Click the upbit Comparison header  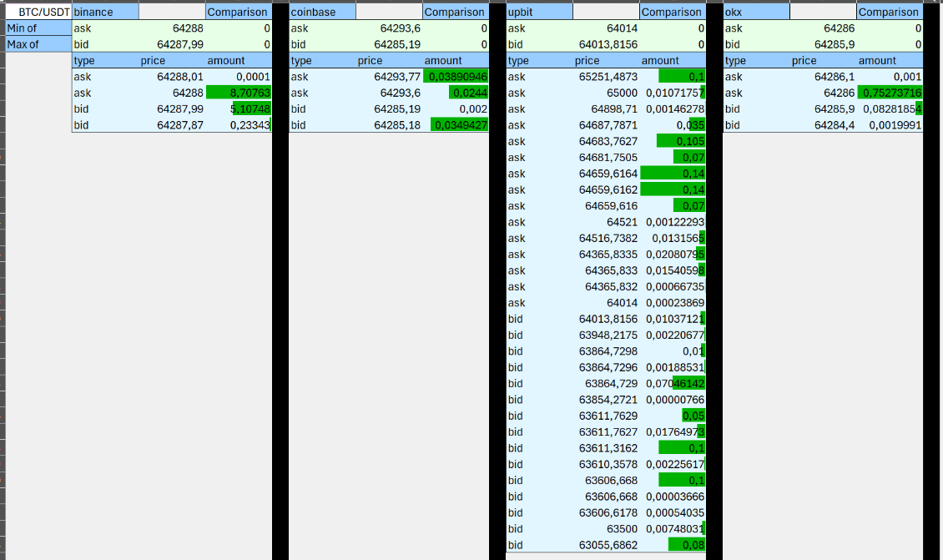673,12
